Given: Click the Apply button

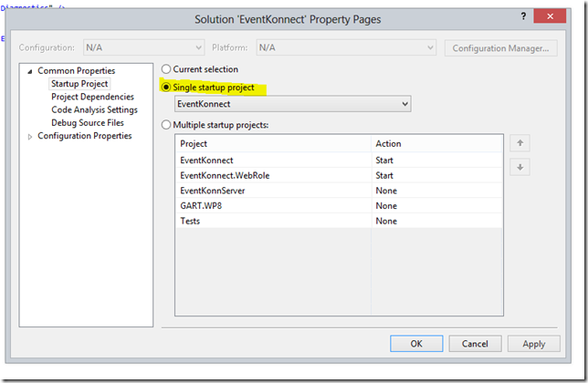Looking at the screenshot, I should (x=533, y=344).
